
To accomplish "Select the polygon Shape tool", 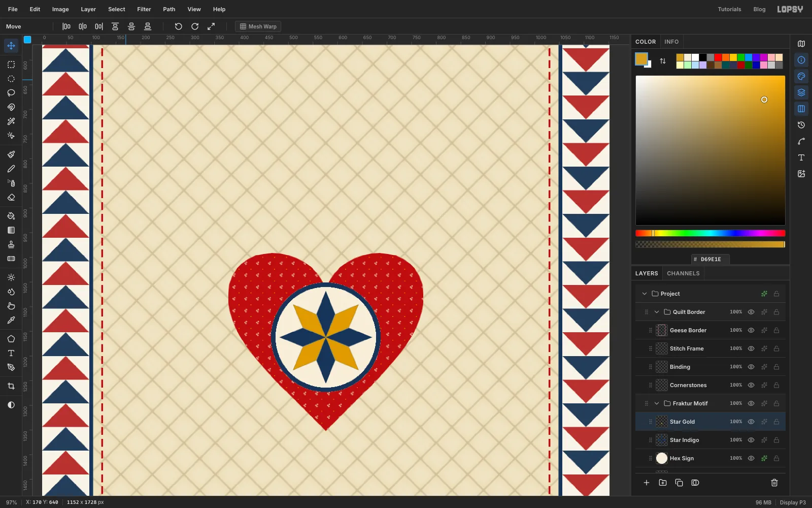I will (x=11, y=339).
